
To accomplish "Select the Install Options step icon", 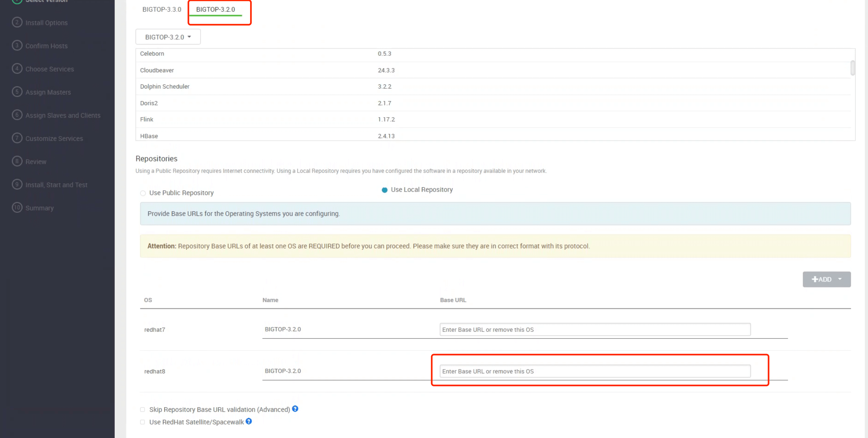I will [17, 22].
